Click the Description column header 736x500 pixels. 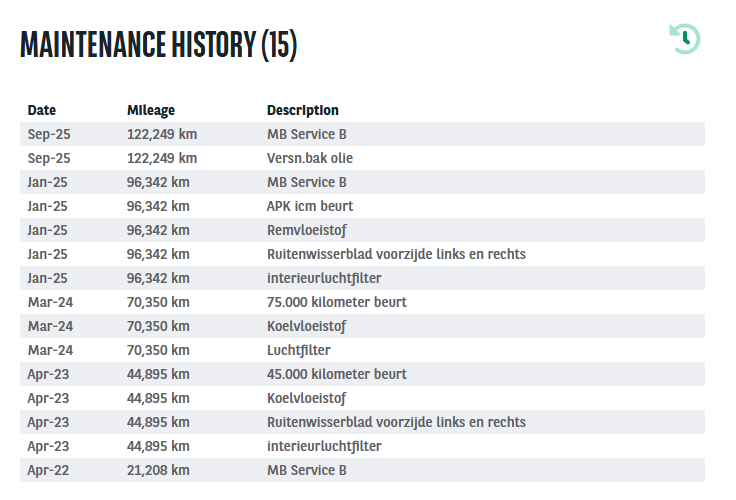(303, 110)
